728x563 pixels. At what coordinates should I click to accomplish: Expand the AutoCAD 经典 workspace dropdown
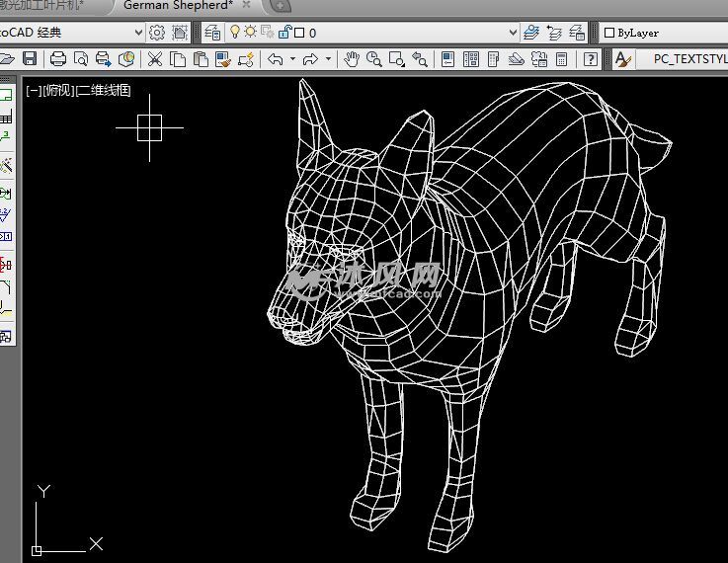tap(137, 33)
